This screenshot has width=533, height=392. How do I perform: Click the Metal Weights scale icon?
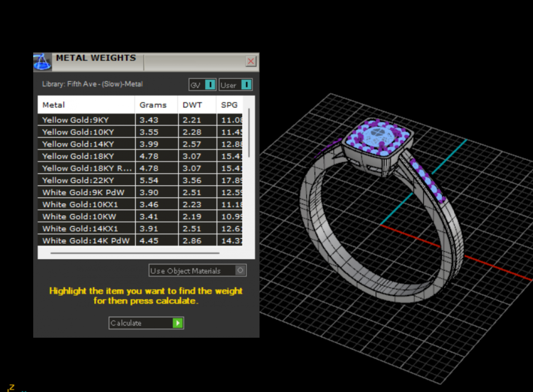pos(42,62)
